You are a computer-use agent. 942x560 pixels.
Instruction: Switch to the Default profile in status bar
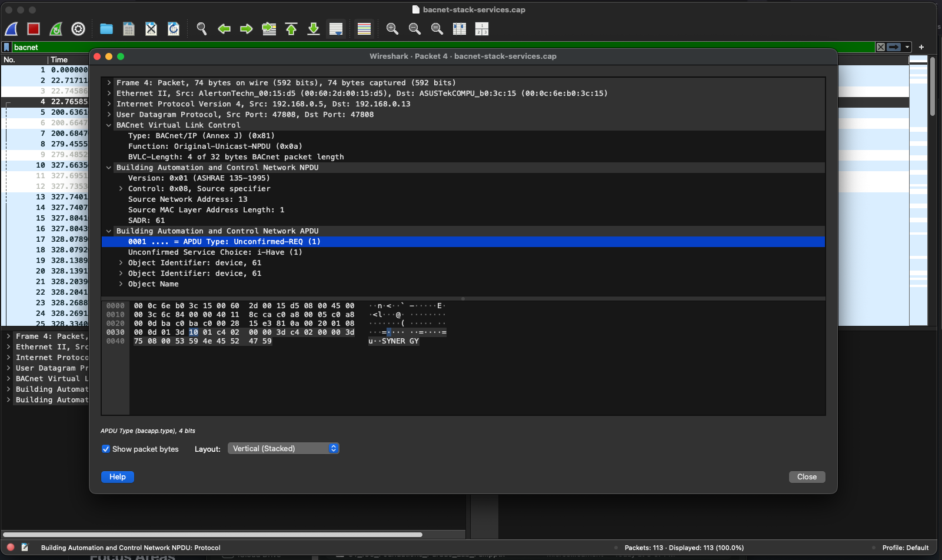[906, 548]
